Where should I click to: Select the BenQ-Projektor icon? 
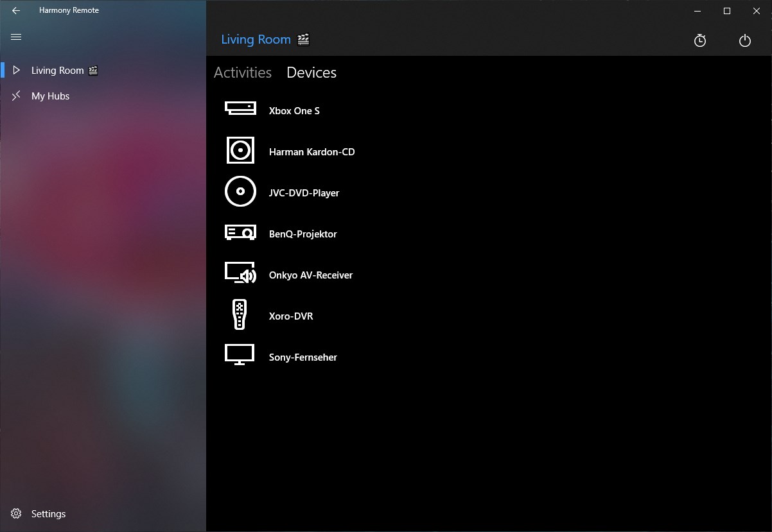240,232
